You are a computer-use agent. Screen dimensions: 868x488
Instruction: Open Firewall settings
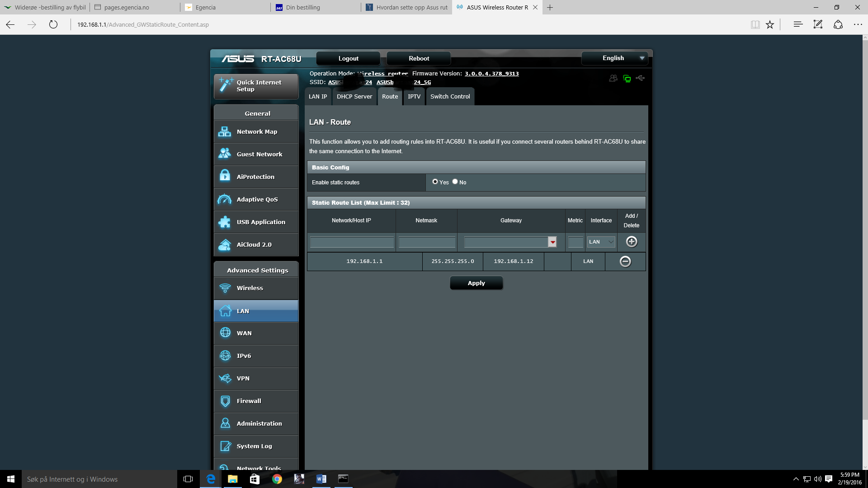click(256, 401)
